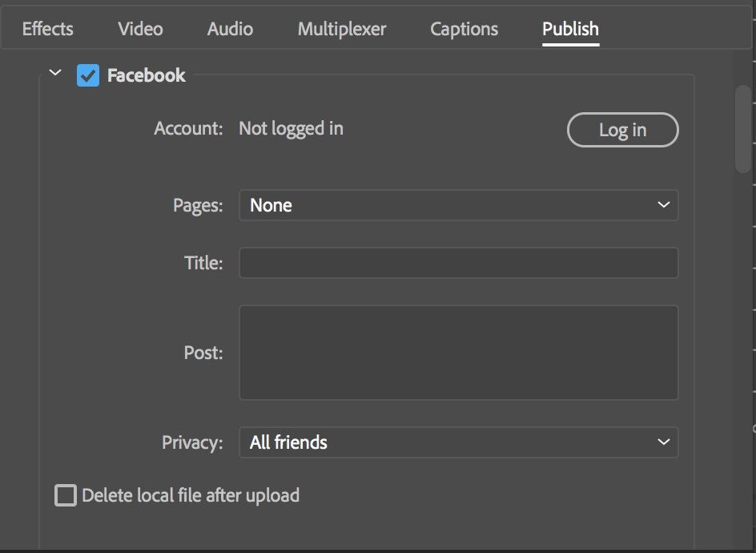Click the Account: label
Screen dimensions: 756x553
point(188,128)
